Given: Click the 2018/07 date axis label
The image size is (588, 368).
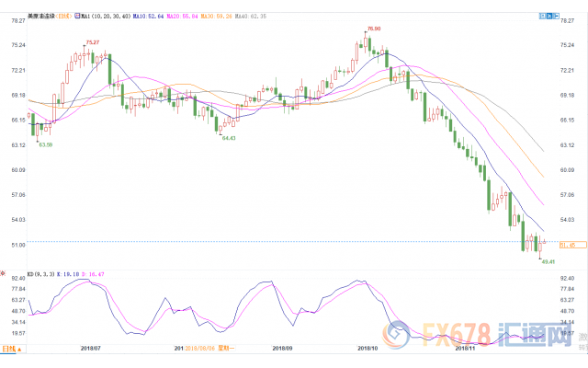Looking at the screenshot, I should click(91, 348).
